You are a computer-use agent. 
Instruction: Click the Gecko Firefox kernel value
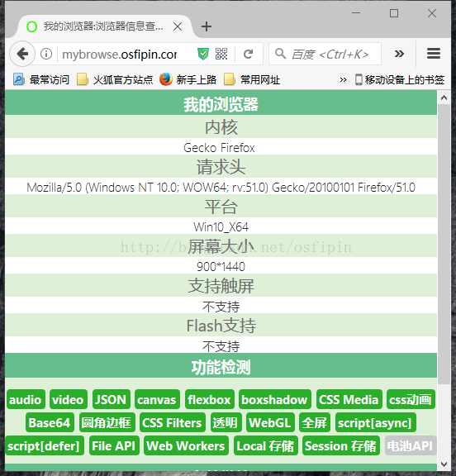(x=219, y=148)
